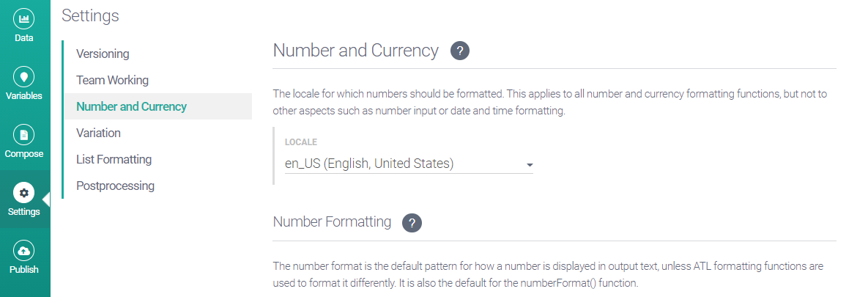Image resolution: width=868 pixels, height=297 pixels.
Task: Switch to Variation settings
Action: [x=98, y=133]
